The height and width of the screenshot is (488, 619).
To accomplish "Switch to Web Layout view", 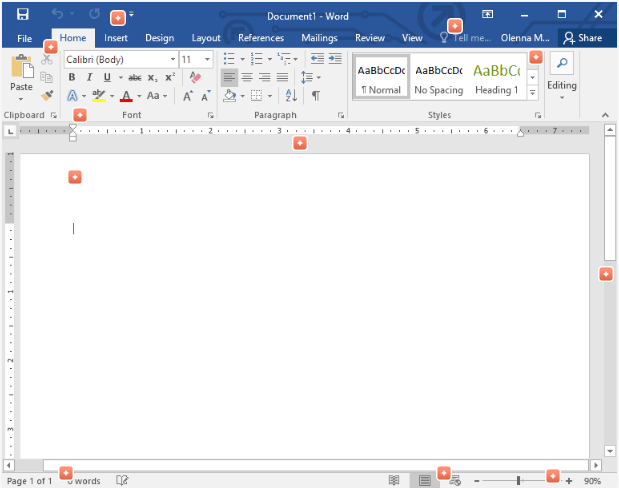I will tap(455, 480).
